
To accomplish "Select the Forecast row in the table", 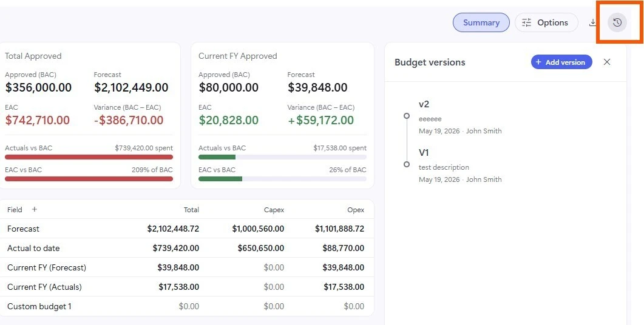I will click(187, 229).
